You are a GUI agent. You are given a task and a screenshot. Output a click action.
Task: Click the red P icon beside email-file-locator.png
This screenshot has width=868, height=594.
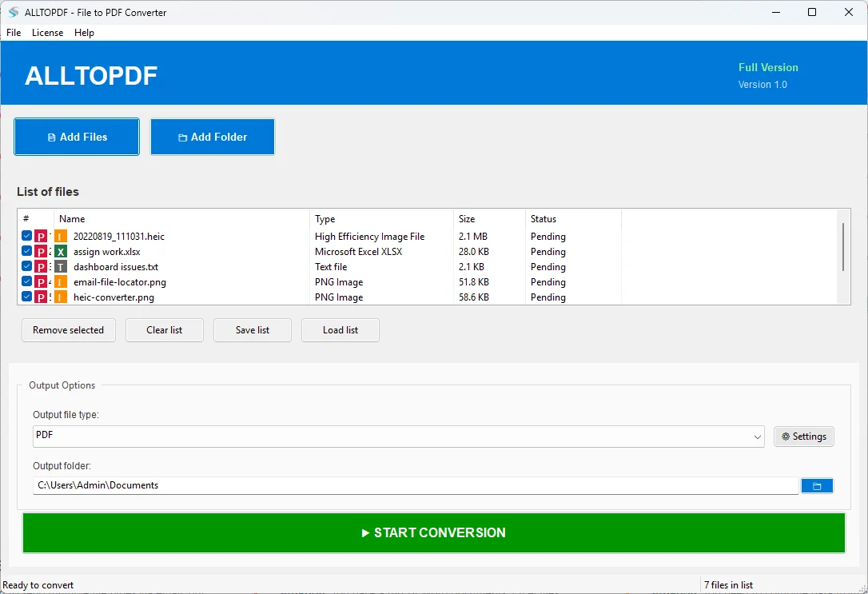[x=40, y=281]
